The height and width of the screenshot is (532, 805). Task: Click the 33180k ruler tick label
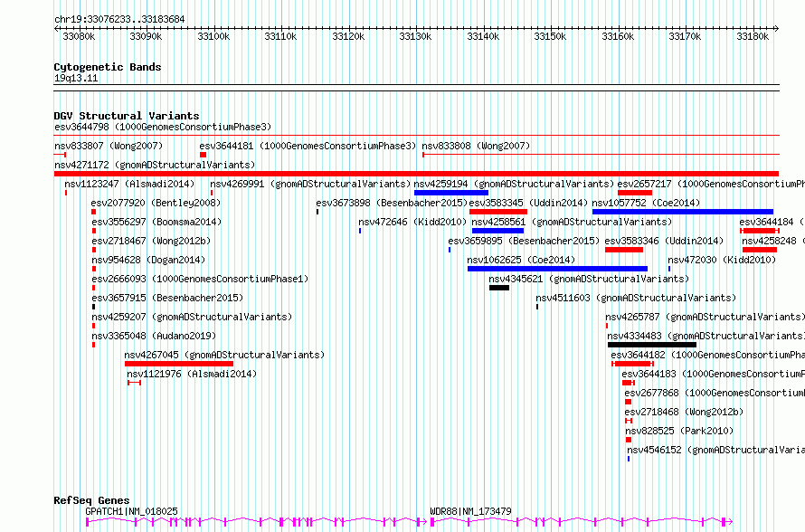(x=753, y=36)
